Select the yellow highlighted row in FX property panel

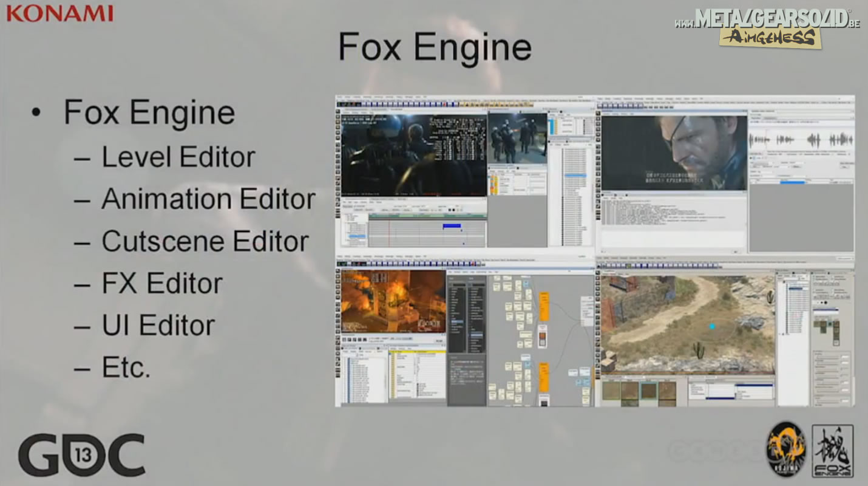[x=417, y=351]
